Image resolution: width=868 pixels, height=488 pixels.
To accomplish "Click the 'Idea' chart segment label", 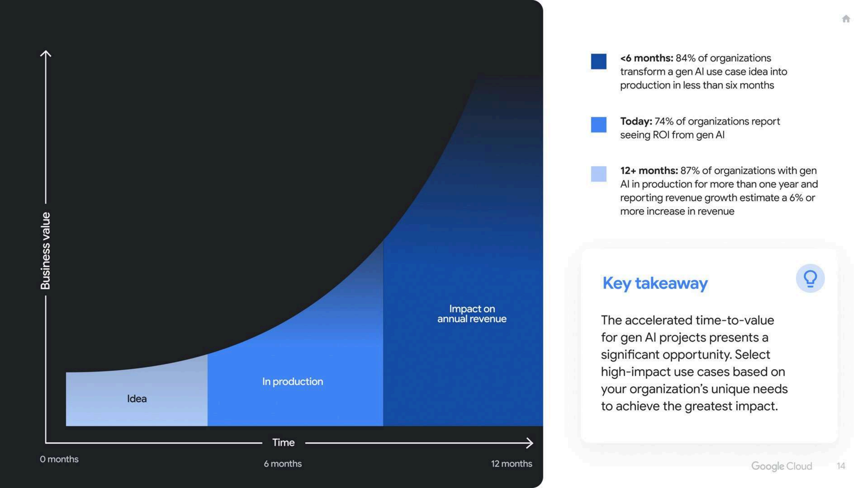I will pos(137,399).
